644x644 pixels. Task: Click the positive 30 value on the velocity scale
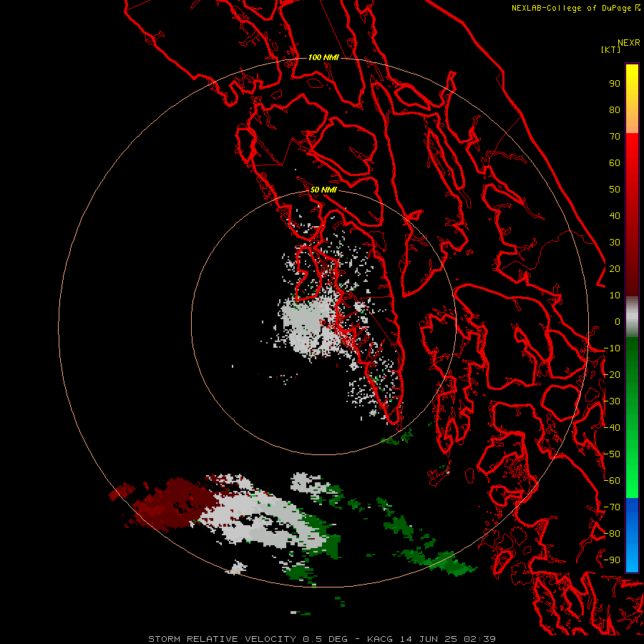click(615, 243)
